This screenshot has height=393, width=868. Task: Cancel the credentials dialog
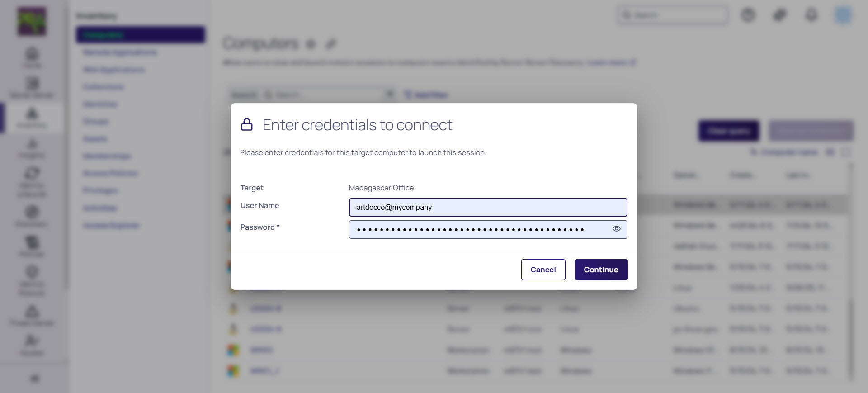pos(543,270)
